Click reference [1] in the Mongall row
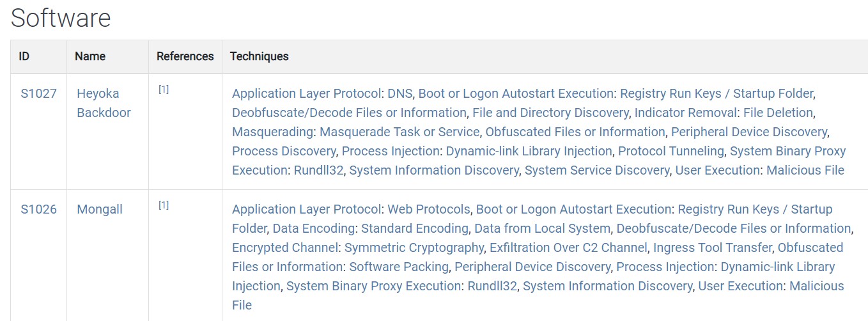The image size is (868, 321). [x=164, y=205]
